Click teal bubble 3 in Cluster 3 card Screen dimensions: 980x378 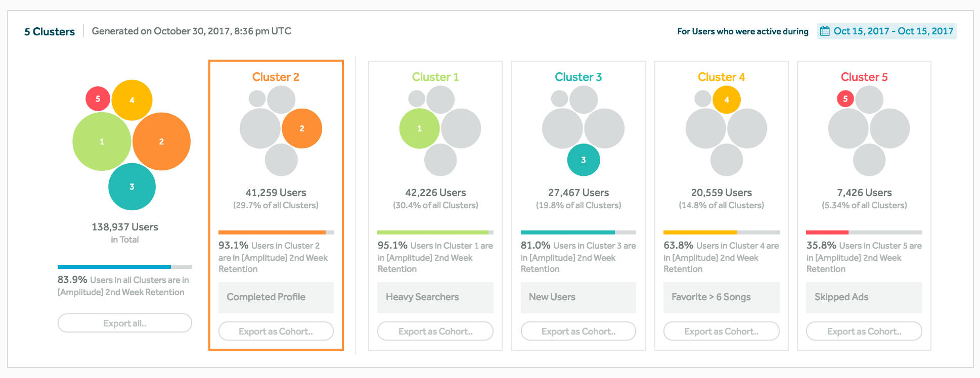coord(584,160)
